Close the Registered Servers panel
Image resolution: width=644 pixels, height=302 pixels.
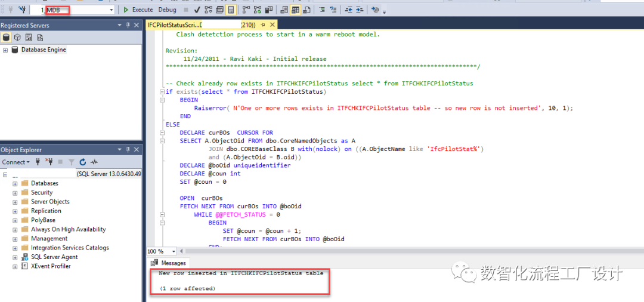coord(137,26)
